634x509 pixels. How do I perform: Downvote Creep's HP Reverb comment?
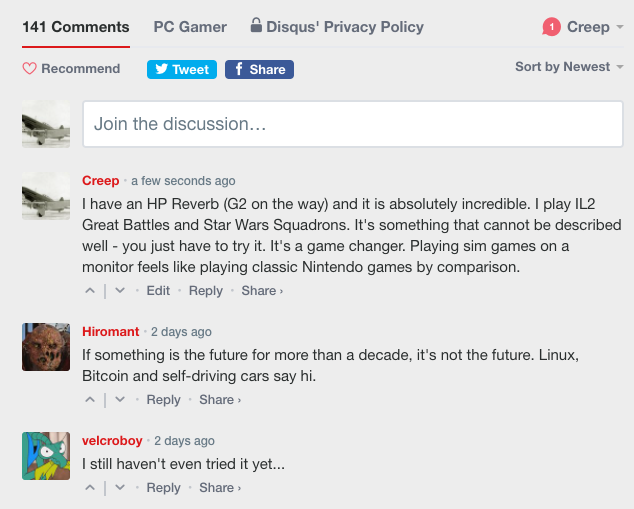120,291
